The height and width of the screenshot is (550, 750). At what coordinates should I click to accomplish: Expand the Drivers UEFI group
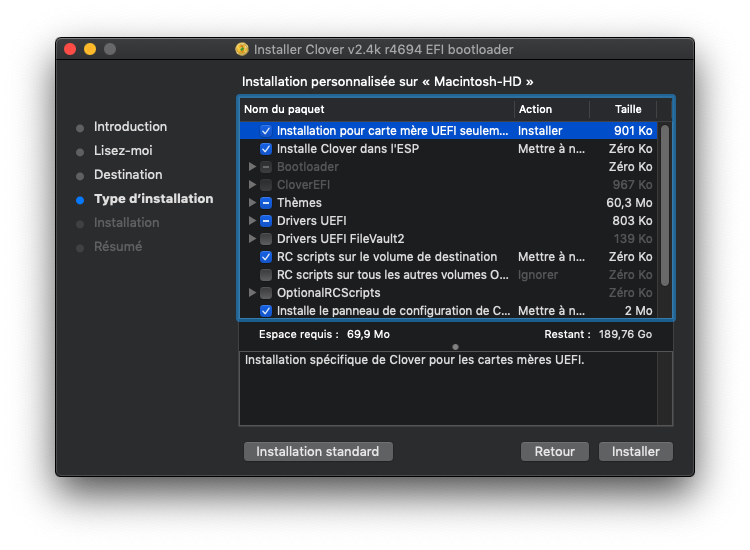[x=252, y=220]
